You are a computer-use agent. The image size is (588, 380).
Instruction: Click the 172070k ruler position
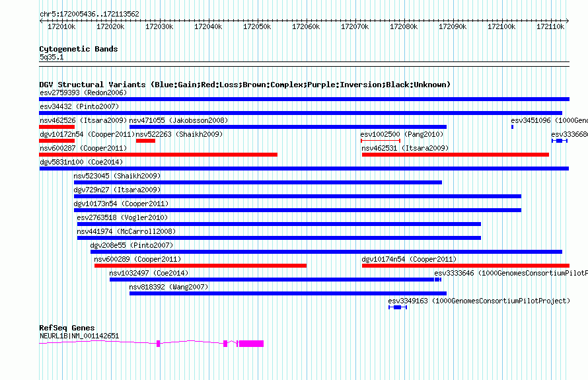(355, 26)
